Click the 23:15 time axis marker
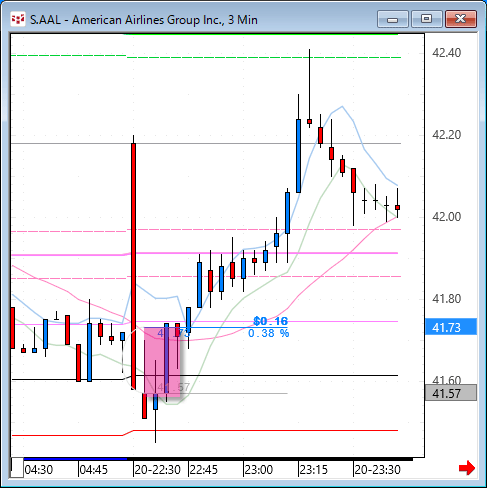 [314, 470]
